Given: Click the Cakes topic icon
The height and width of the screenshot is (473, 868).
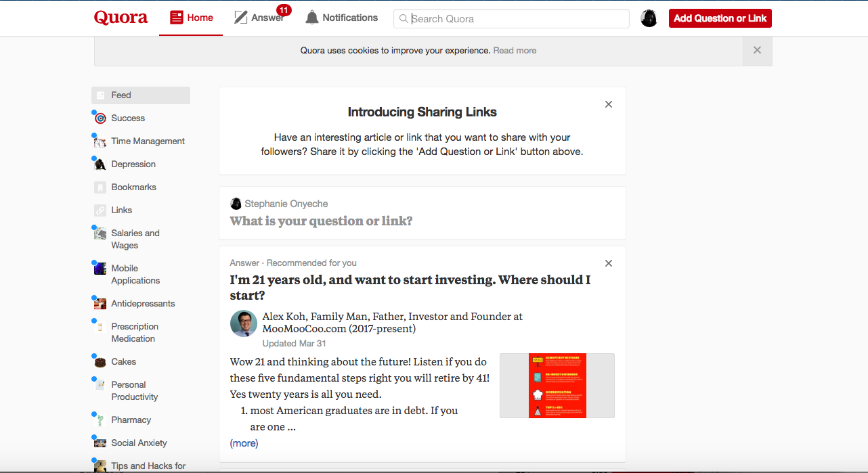Looking at the screenshot, I should pyautogui.click(x=100, y=362).
